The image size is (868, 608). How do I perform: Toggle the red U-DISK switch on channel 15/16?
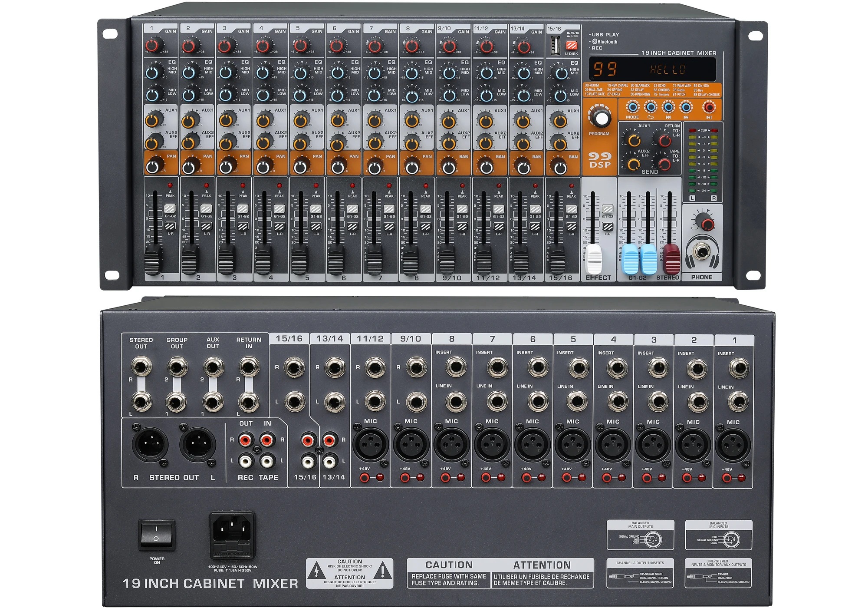(x=572, y=46)
